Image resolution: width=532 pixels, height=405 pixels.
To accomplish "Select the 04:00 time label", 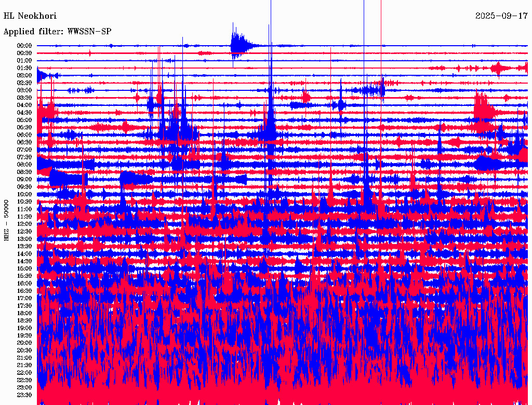I will point(24,105).
